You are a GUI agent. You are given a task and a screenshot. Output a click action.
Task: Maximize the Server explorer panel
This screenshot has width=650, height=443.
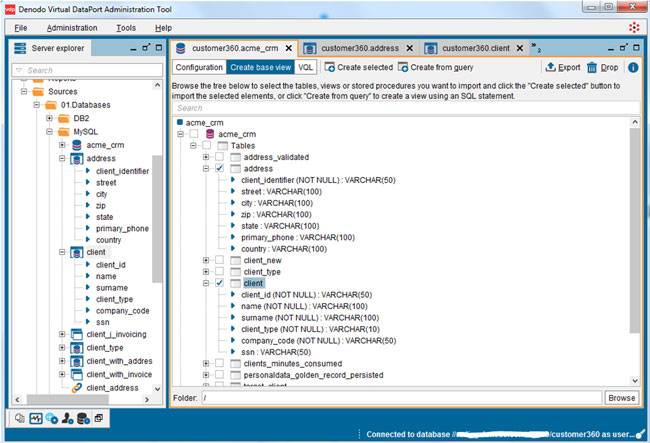pyautogui.click(x=159, y=48)
